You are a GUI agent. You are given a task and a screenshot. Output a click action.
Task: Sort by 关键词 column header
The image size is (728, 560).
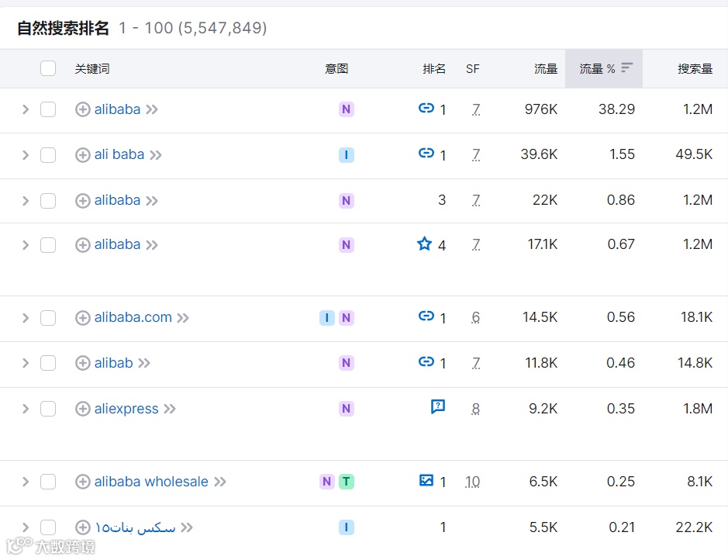click(x=92, y=69)
